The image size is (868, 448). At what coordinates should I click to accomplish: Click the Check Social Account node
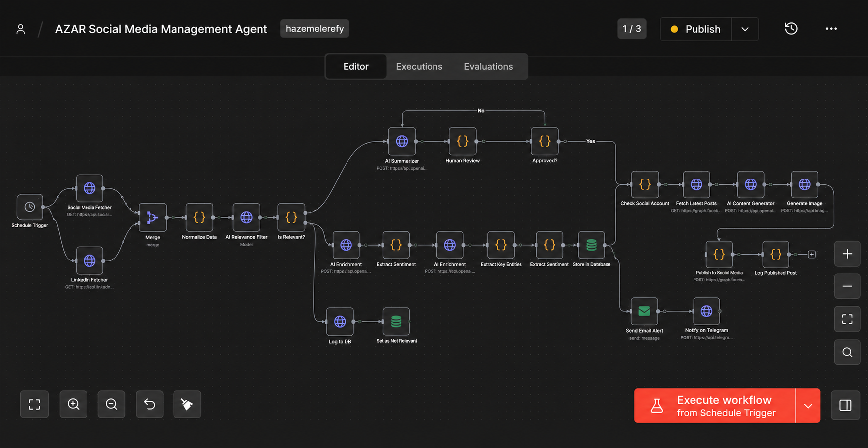tap(645, 184)
